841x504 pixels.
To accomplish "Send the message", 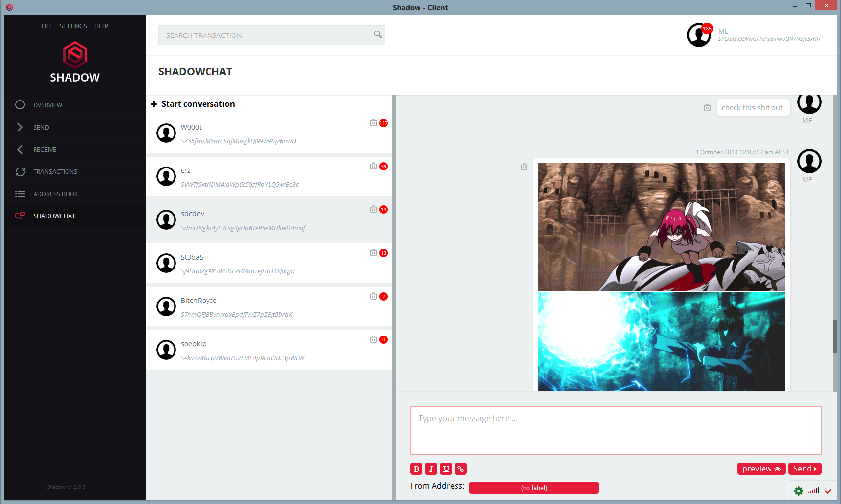I will click(x=805, y=469).
